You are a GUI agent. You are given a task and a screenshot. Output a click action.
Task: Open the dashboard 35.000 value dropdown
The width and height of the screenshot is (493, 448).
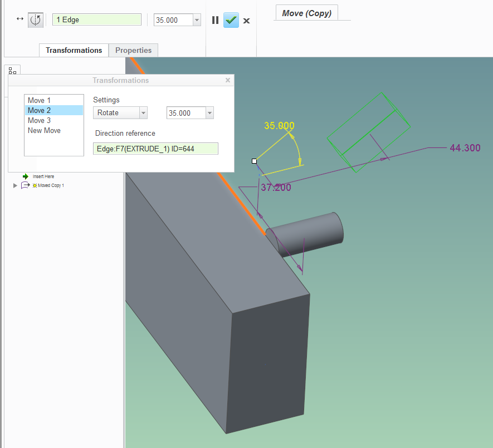[x=196, y=20]
